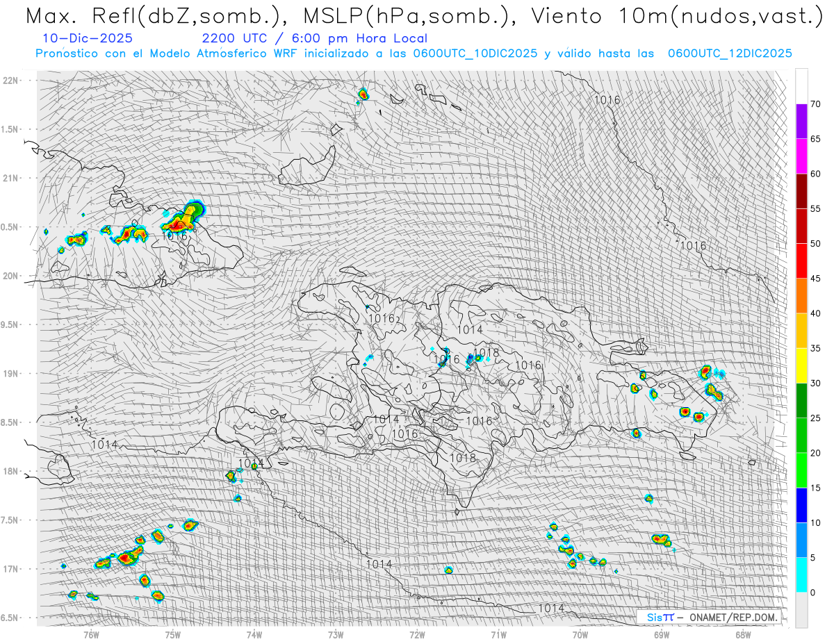Viewport: 834px width, 644px height.
Task: Click the cyan 0-5 dBZ legend swatch
Action: 801,575
